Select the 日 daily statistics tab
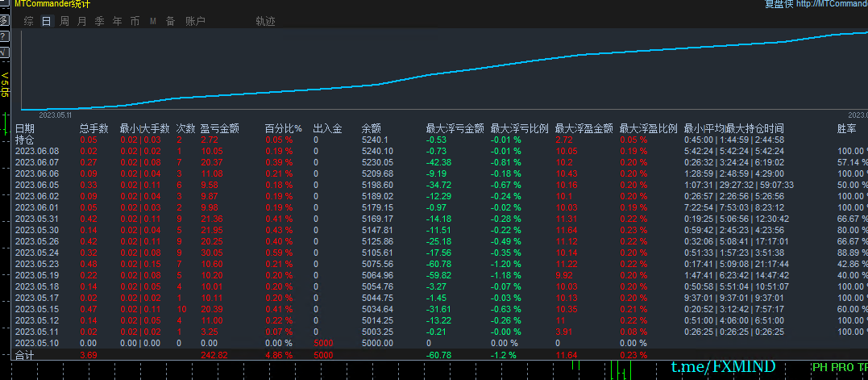This screenshot has width=868, height=380. coord(47,21)
